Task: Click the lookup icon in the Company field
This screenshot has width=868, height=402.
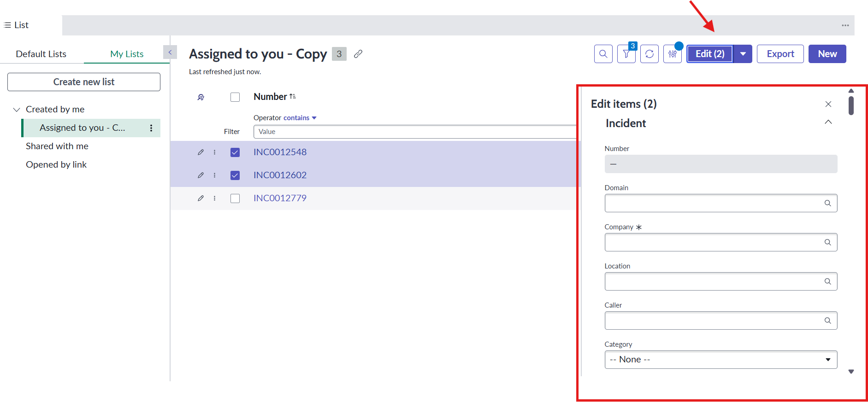Action: coord(828,242)
